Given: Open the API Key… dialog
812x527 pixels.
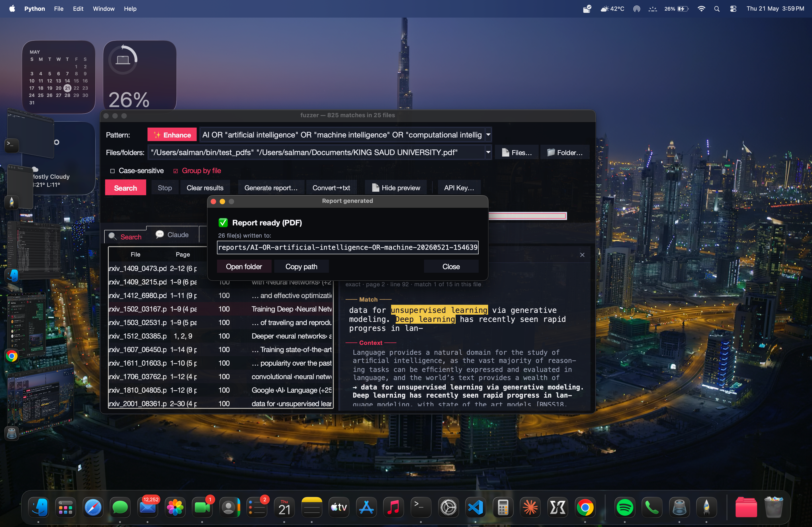Looking at the screenshot, I should point(459,188).
